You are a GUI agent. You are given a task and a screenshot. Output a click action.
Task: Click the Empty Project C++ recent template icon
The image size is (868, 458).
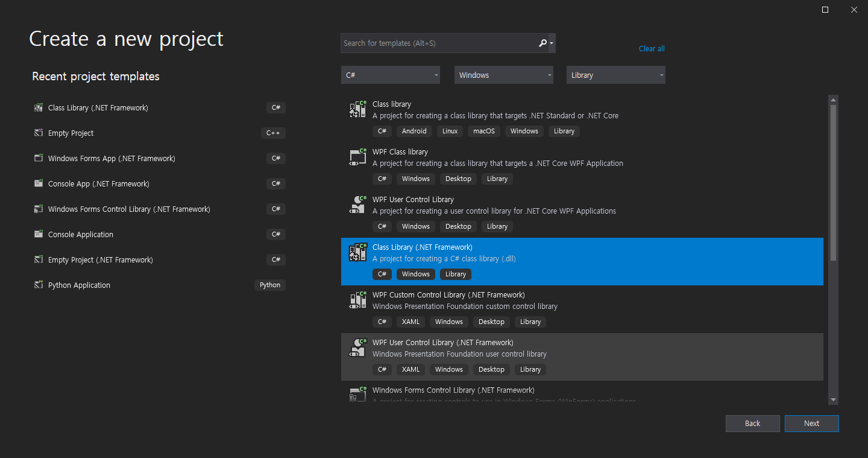click(39, 133)
